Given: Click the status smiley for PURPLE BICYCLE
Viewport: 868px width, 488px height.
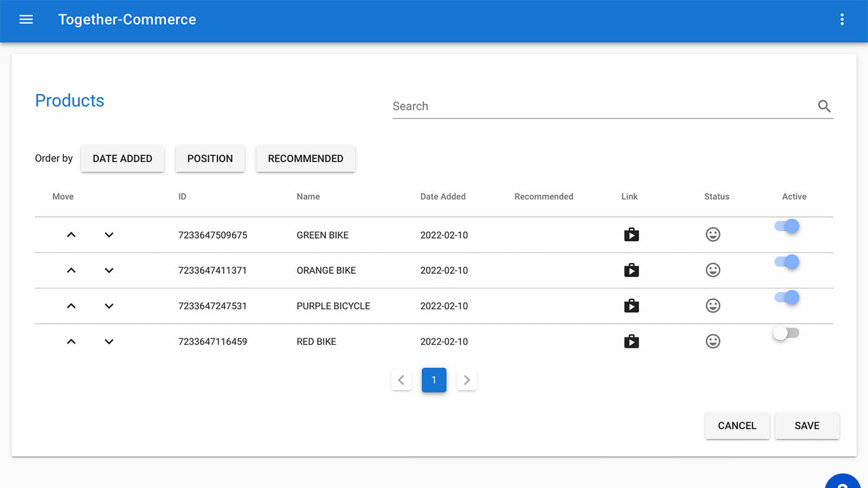Looking at the screenshot, I should tap(713, 306).
